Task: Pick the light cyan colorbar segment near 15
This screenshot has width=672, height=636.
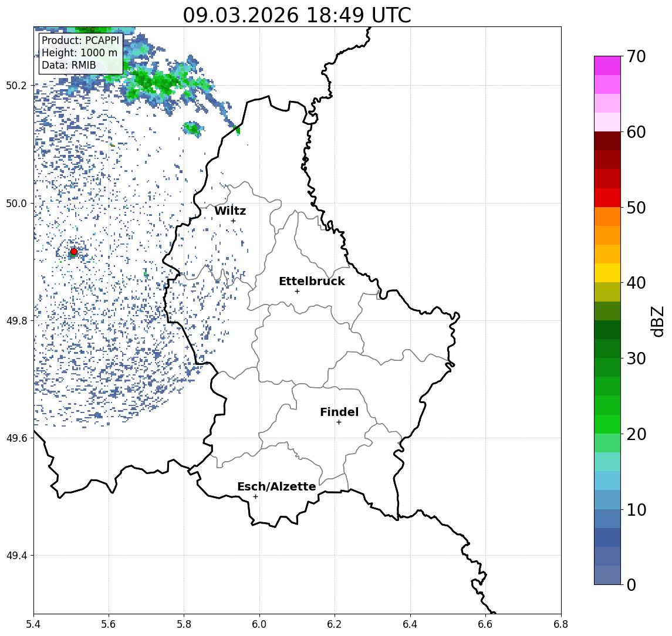Action: click(607, 462)
